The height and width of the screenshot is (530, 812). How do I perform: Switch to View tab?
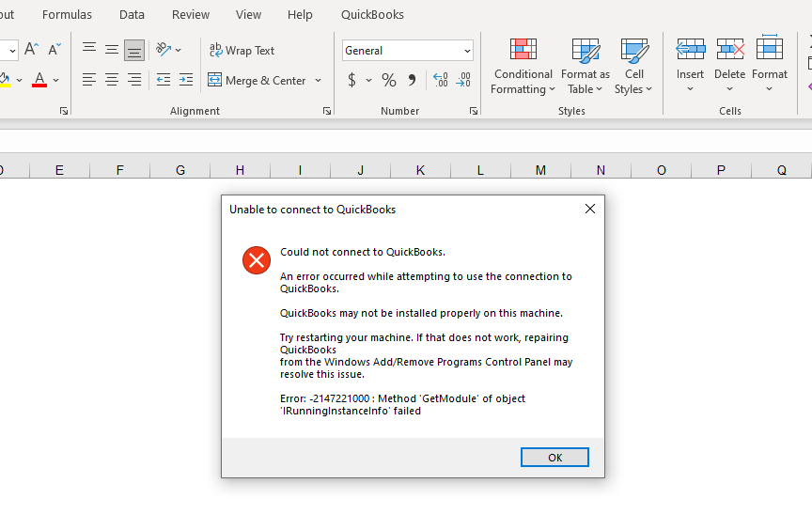point(248,14)
